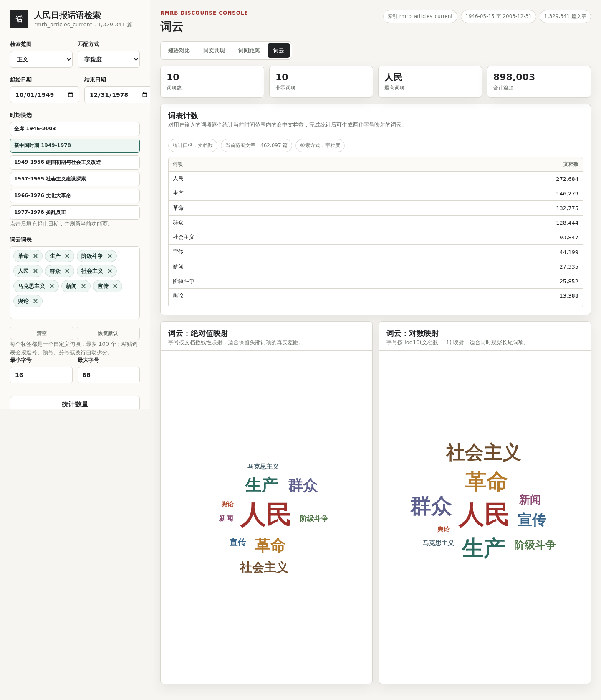This screenshot has width=601, height=700.
Task: Click 阶级斗争 in the 对数映射 word cloud
Action: 535,545
